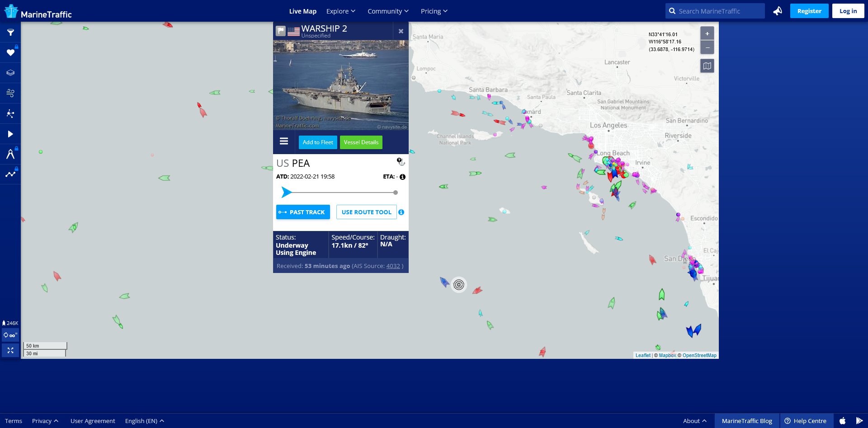The image size is (868, 428).
Task: Click the ETA info icon
Action: click(x=402, y=177)
